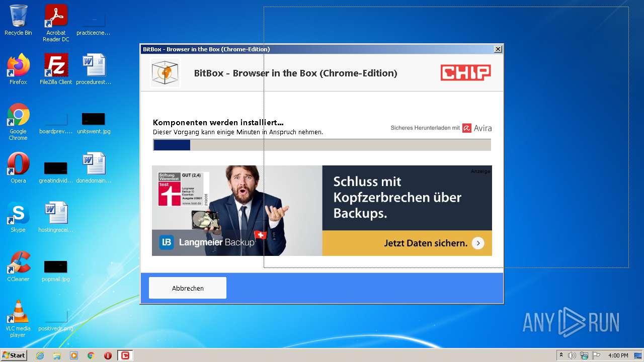The width and height of the screenshot is (644, 362).
Task: Click the 'Anzeige' ad label
Action: coord(480,171)
